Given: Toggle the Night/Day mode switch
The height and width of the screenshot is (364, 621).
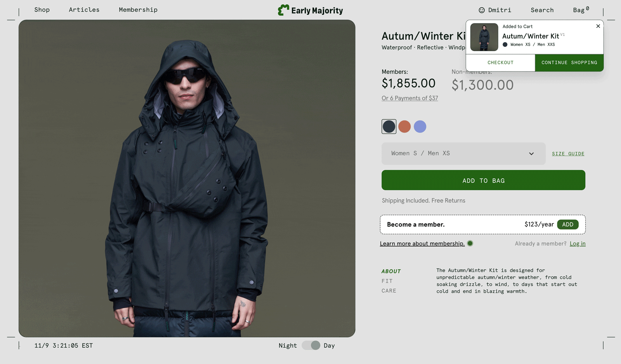Looking at the screenshot, I should (x=311, y=345).
